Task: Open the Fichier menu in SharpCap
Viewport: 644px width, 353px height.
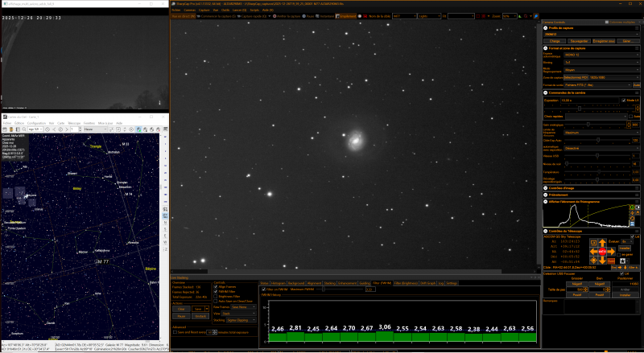Action: pos(175,10)
